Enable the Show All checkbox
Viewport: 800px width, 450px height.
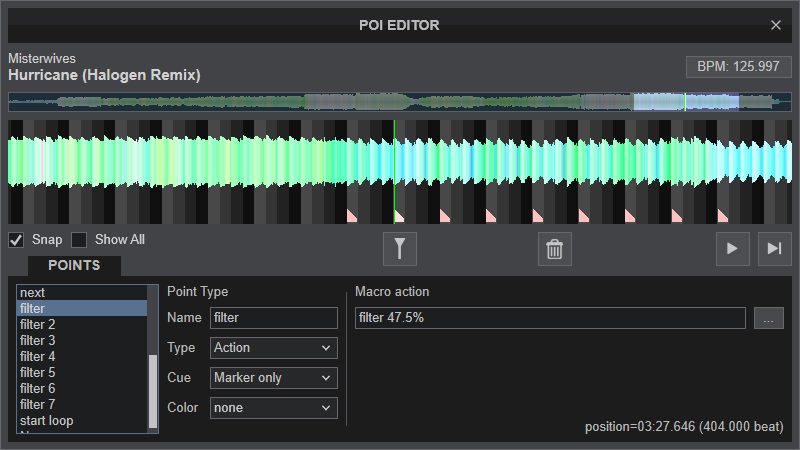79,240
